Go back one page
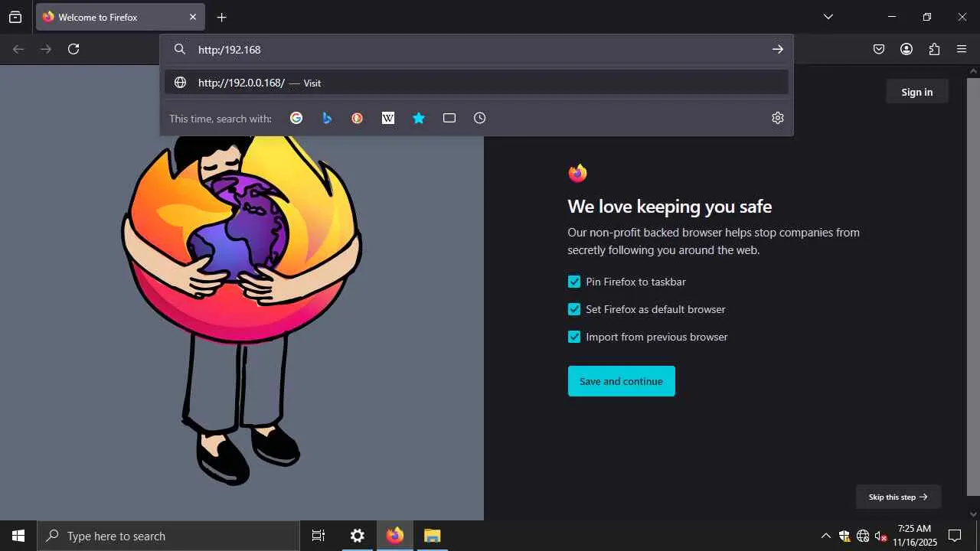 (x=18, y=49)
